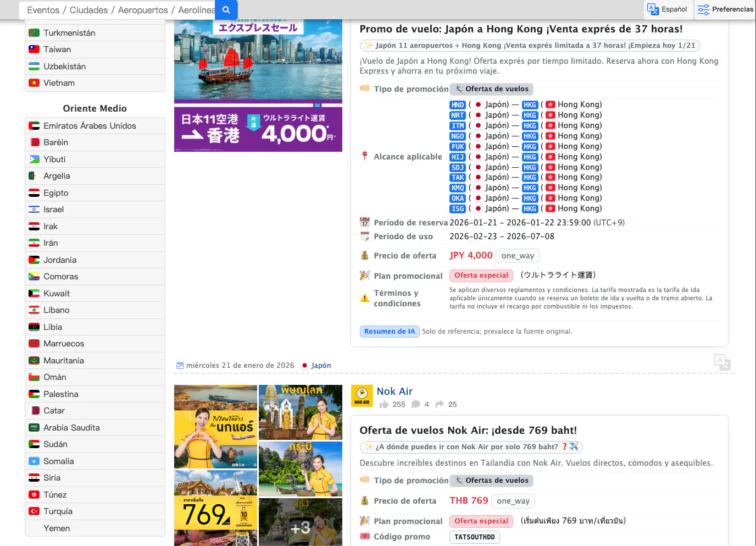756x546 pixels.
Task: Open the Aeropuertos breadcrumb
Action: pos(143,10)
